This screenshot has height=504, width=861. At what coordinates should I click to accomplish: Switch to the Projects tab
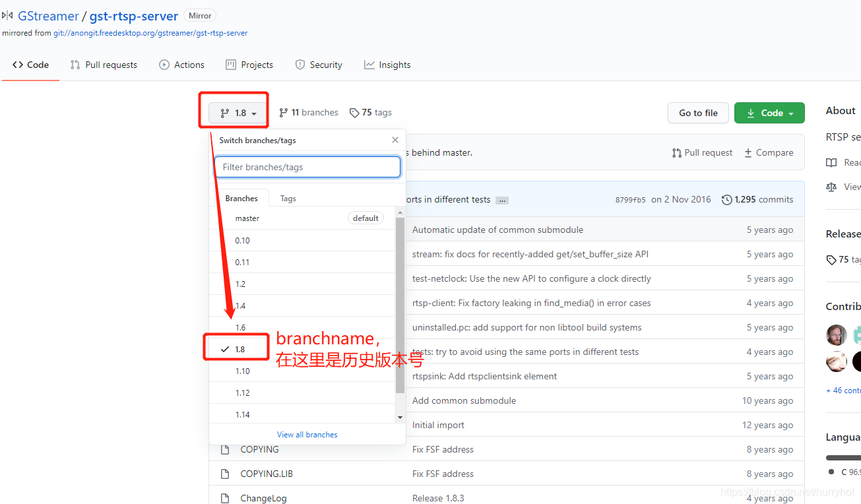click(x=249, y=65)
